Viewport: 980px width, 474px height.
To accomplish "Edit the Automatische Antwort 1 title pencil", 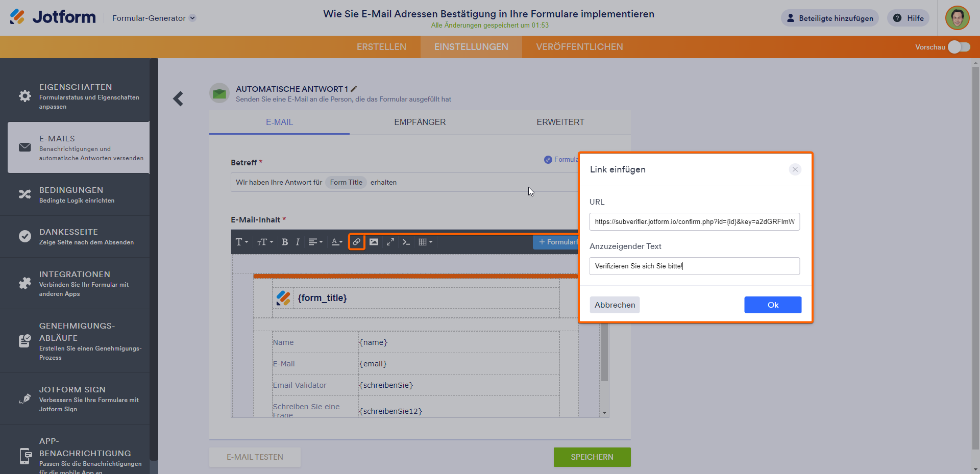I will coord(354,89).
